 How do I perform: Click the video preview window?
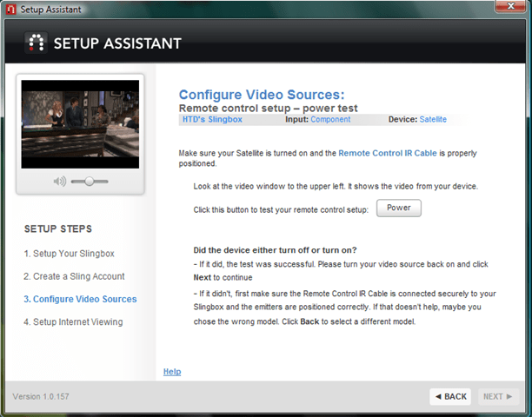(x=80, y=123)
